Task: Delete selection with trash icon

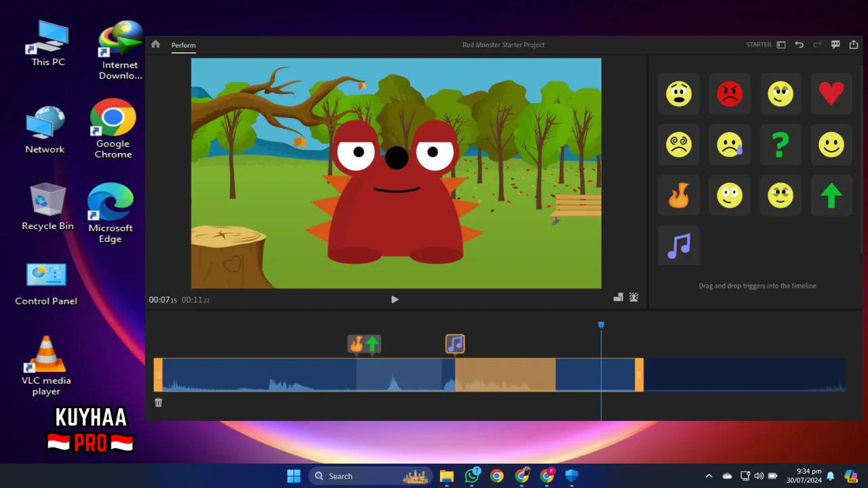Action: click(x=158, y=403)
